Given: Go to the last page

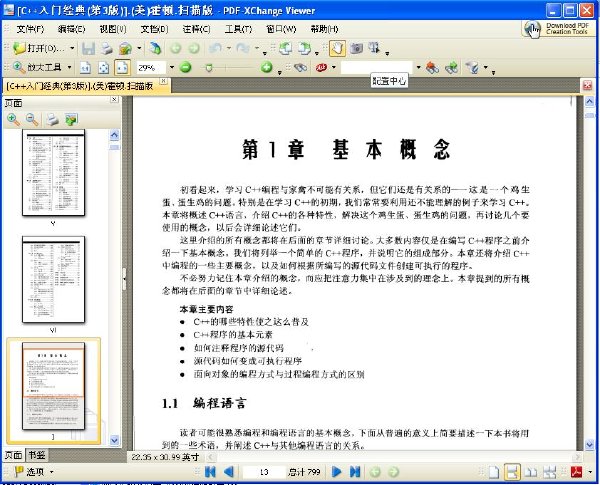Looking at the screenshot, I should pos(355,472).
